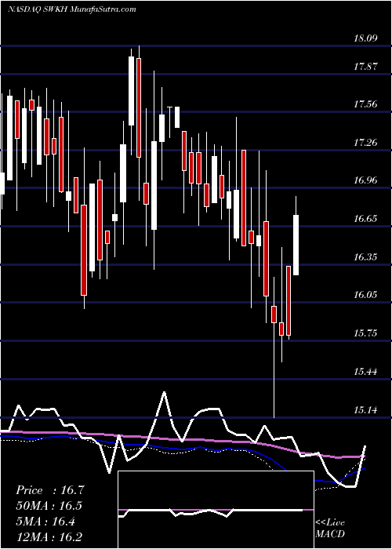This screenshot has height=549, width=392.
Task: Click the 17.87 price axis label
Action: coord(365,66)
